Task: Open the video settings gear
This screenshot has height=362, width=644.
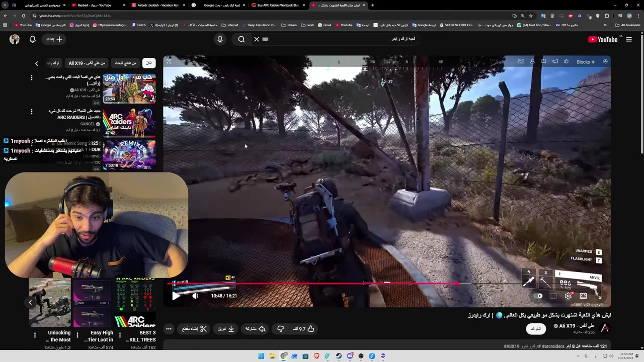Action: (x=568, y=296)
